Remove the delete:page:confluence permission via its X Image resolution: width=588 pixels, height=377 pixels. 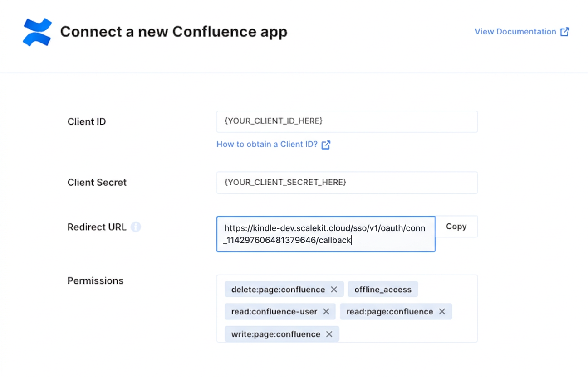tap(334, 289)
